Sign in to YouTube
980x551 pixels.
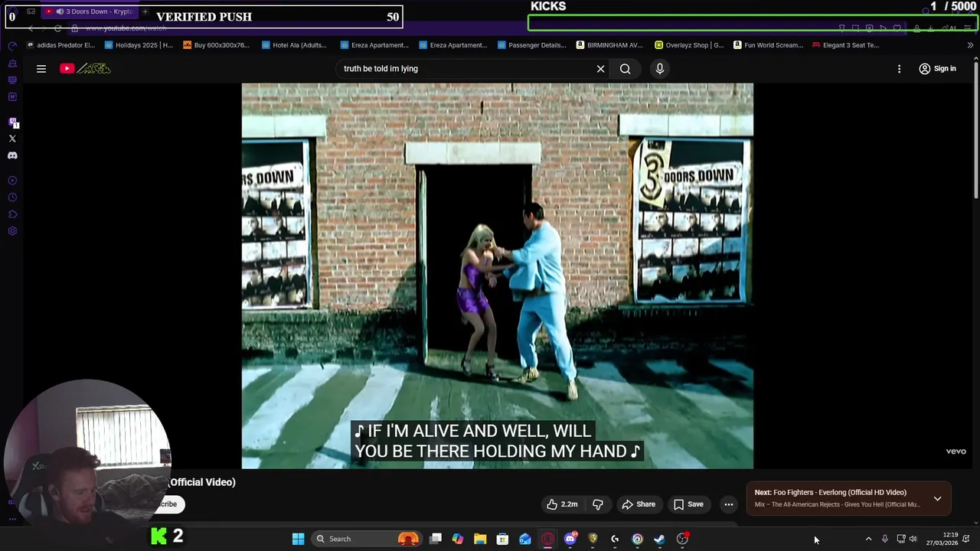pos(938,69)
